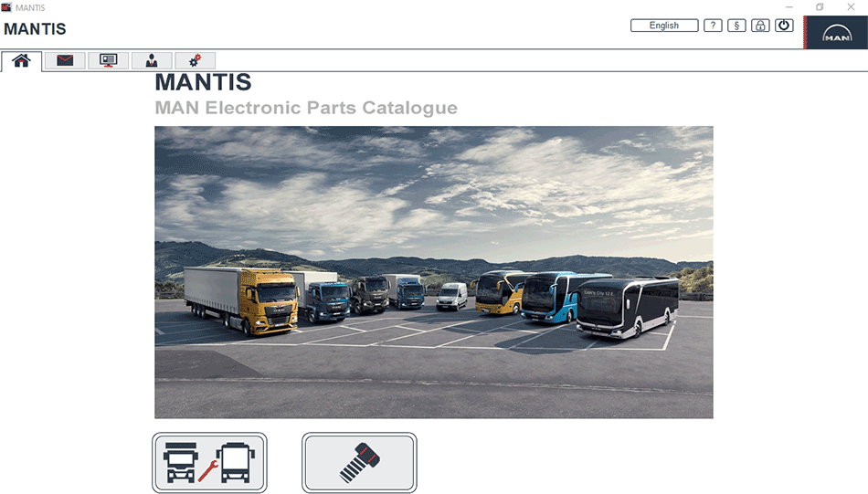Click the vehicle lineup banner image
Viewport: 868px width, 494px height.
(x=434, y=272)
